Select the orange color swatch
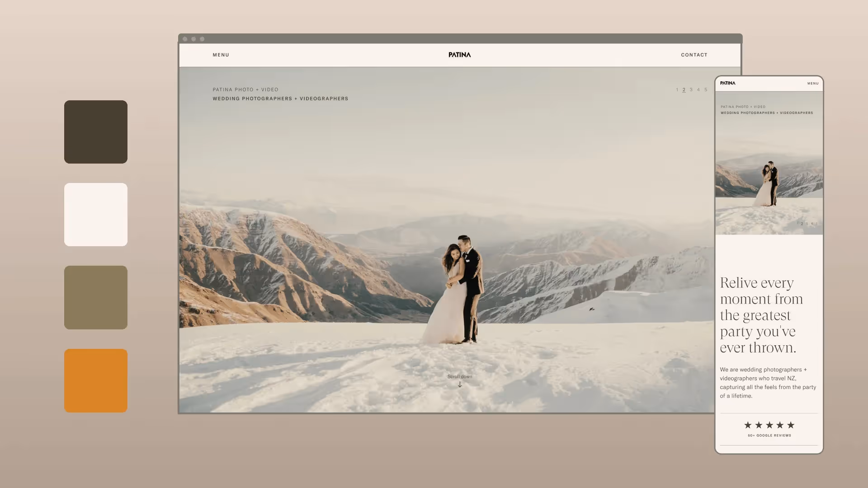 pyautogui.click(x=95, y=380)
